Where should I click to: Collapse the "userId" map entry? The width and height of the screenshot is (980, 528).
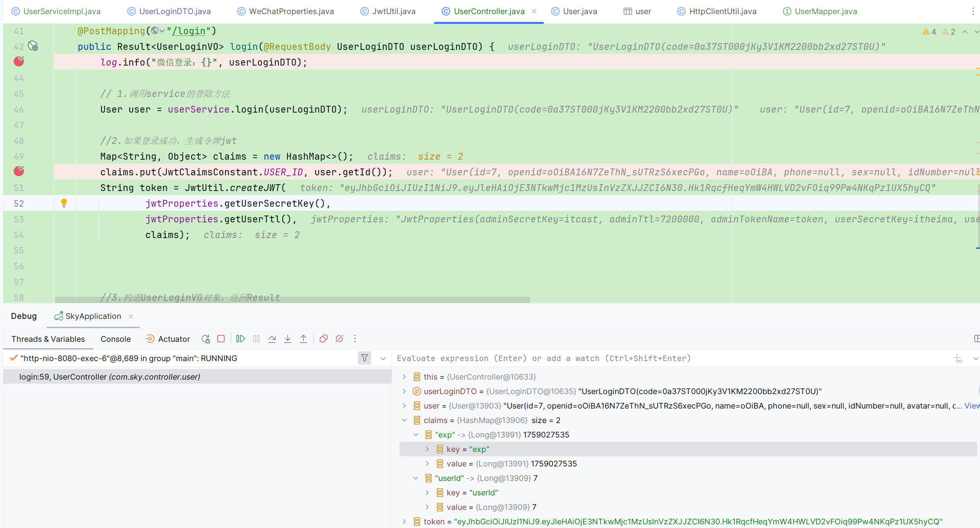[x=416, y=478]
